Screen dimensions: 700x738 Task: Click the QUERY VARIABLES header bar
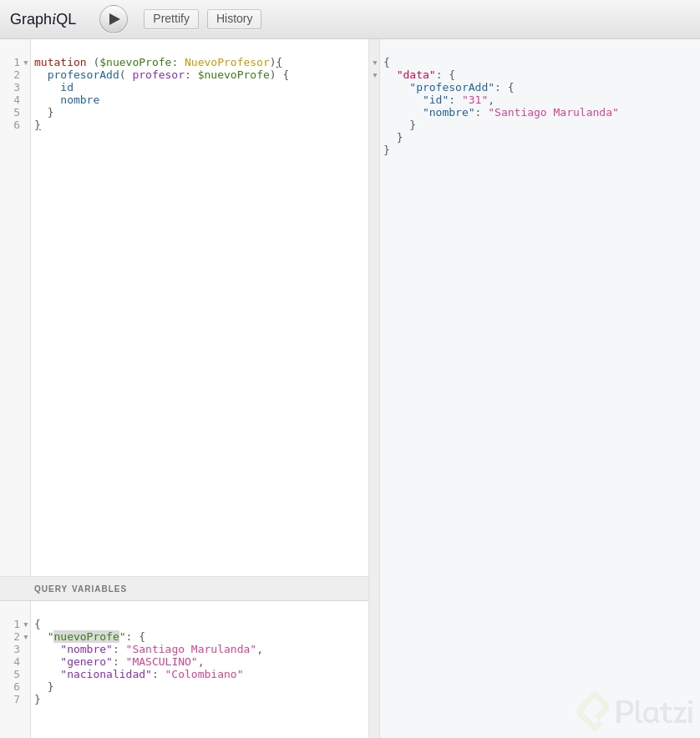pos(80,589)
